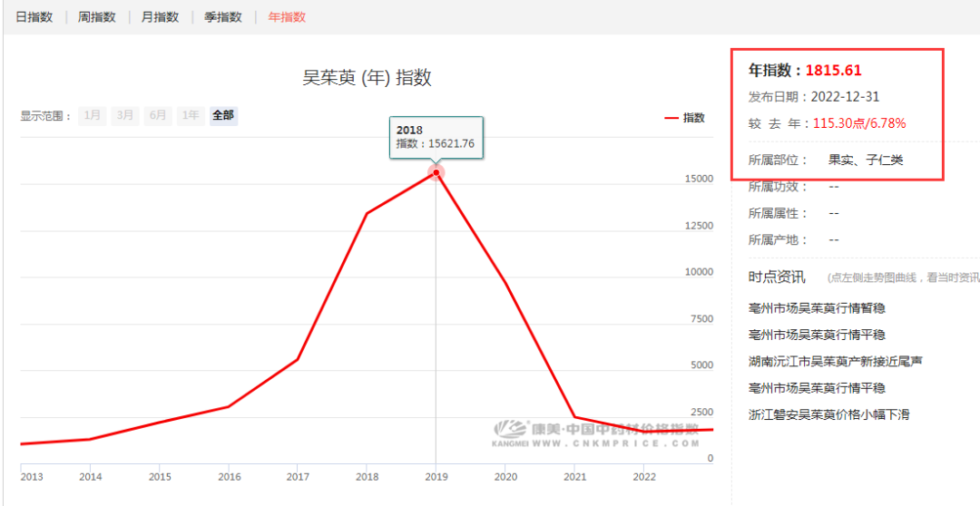The width and height of the screenshot is (980, 506).
Task: Open the 亳州市场吴茱萸行情平稳 link above 浙江磐安
Action: click(x=817, y=388)
